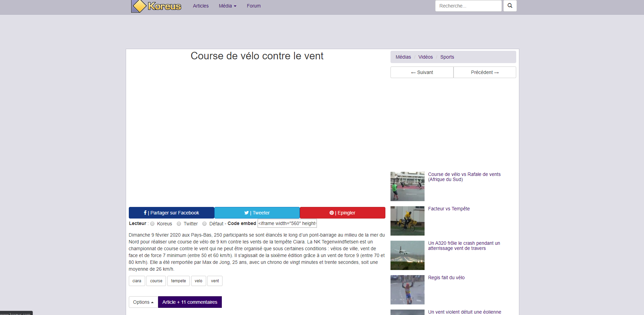The width and height of the screenshot is (644, 315).
Task: Pin with the Pinterest Epingler button
Action: pyautogui.click(x=342, y=213)
